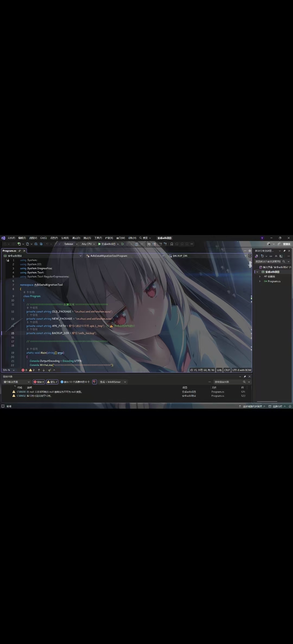Toggle the 警告 2 warnings filter
This screenshot has height=644, width=293.
tap(52, 382)
